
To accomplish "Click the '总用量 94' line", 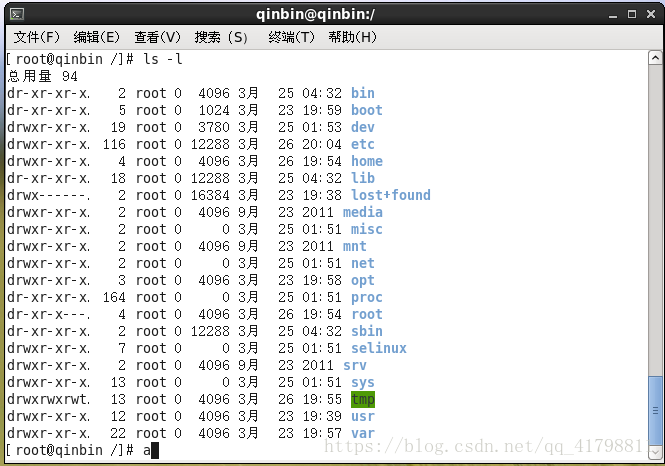I will click(42, 76).
